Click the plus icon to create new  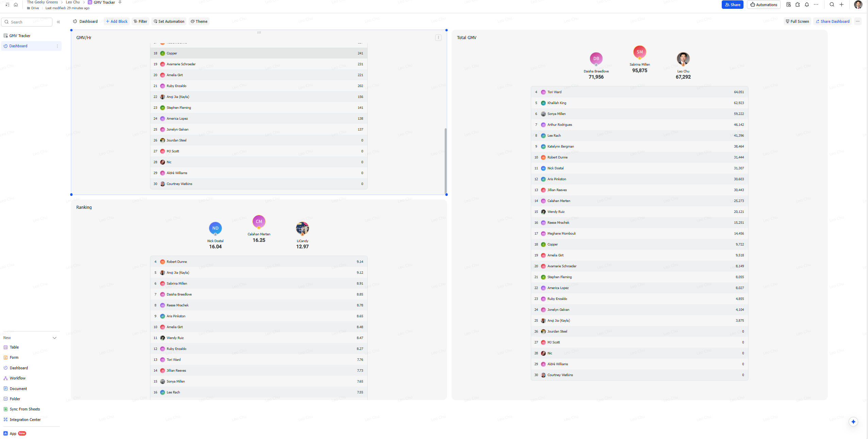(x=841, y=5)
